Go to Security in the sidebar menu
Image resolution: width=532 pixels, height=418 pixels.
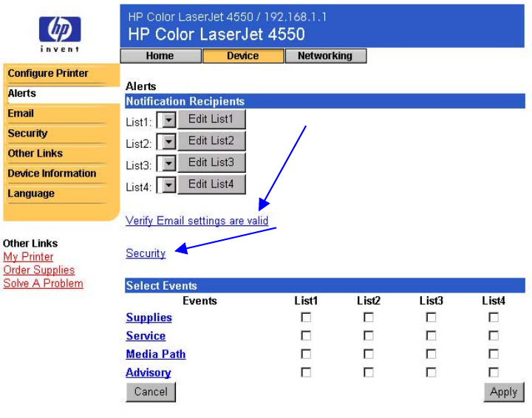click(x=27, y=133)
